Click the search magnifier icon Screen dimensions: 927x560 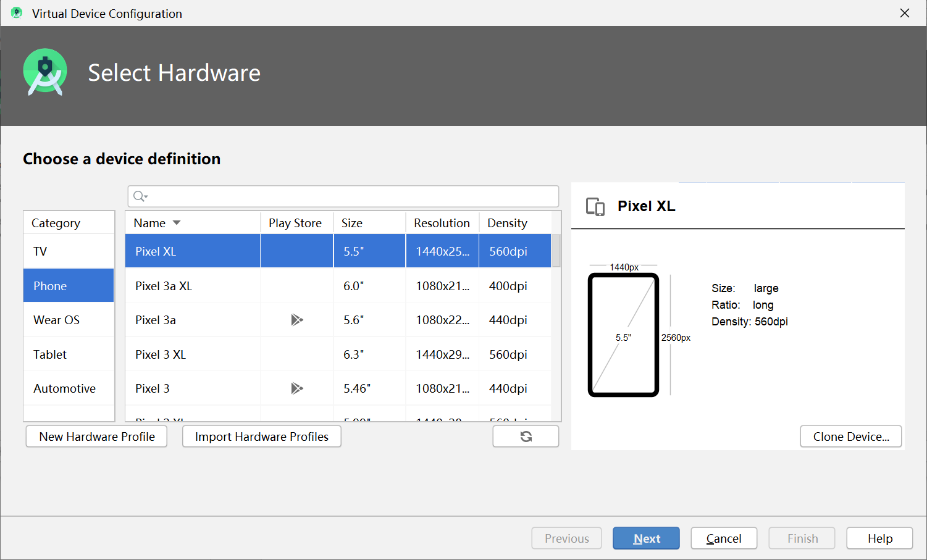point(140,196)
